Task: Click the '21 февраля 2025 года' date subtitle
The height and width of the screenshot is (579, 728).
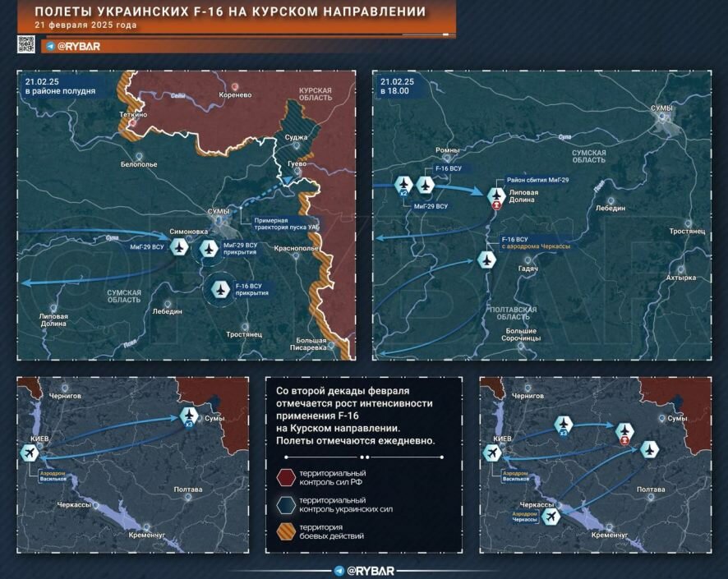Action: click(x=86, y=25)
